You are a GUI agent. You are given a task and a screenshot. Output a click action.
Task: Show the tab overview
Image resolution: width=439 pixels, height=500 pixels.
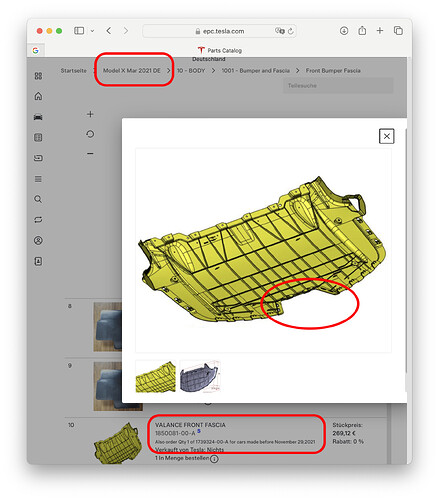(398, 31)
